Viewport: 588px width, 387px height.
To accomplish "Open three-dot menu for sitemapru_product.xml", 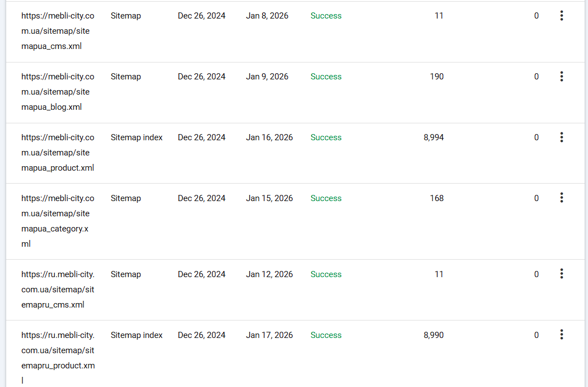I will (562, 335).
